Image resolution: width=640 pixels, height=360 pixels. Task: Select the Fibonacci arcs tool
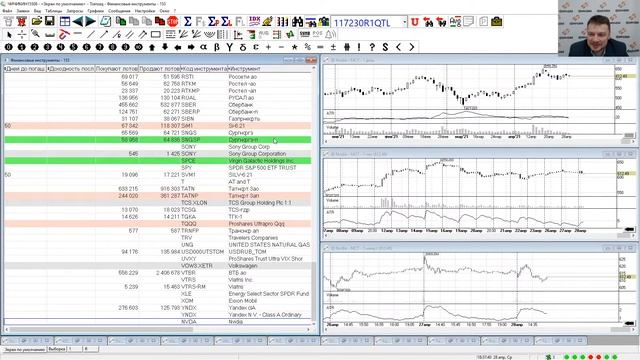(209, 34)
